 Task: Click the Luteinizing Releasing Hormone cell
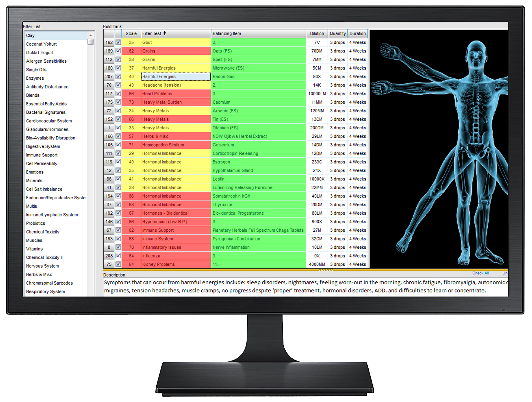(x=258, y=187)
